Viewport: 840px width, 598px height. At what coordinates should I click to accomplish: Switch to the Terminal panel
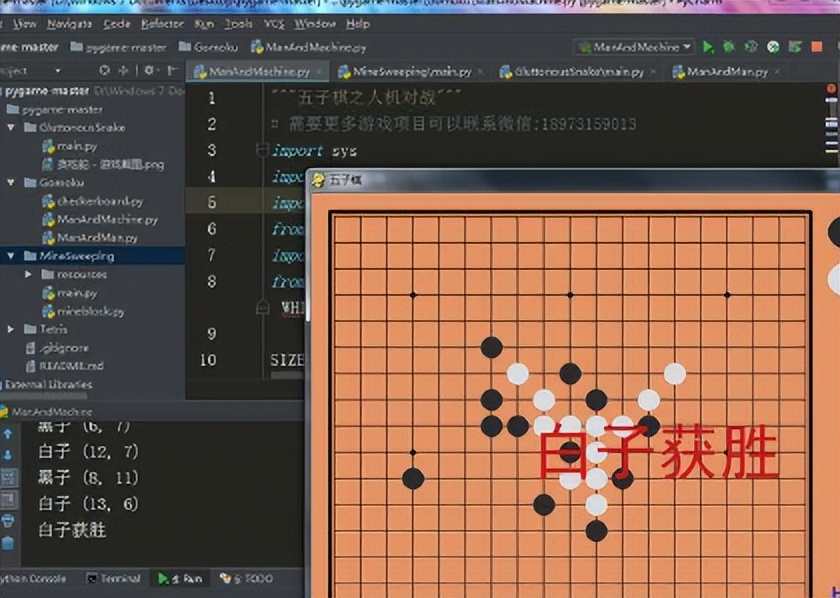(x=113, y=580)
